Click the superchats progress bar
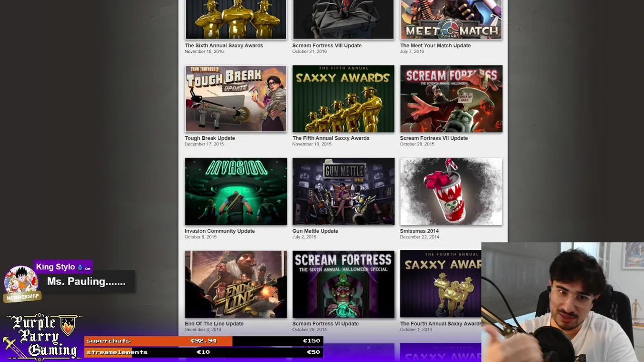Image resolution: width=644 pixels, height=362 pixels. click(x=203, y=341)
